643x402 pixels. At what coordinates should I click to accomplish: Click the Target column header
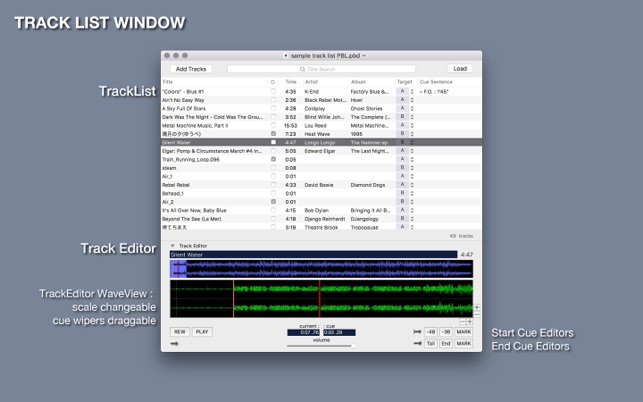pyautogui.click(x=406, y=82)
